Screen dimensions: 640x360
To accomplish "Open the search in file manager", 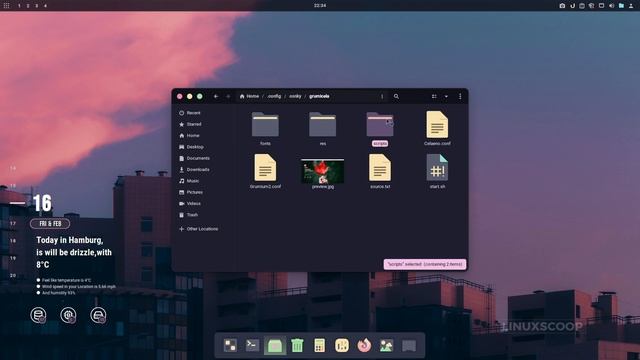I will [x=396, y=96].
